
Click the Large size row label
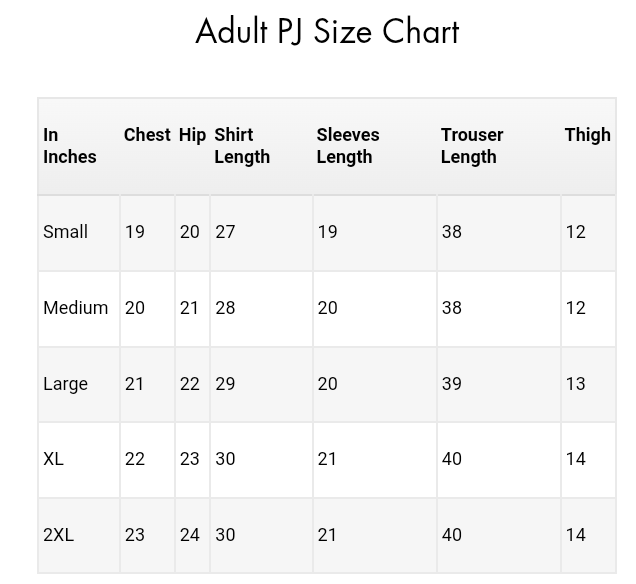point(66,384)
